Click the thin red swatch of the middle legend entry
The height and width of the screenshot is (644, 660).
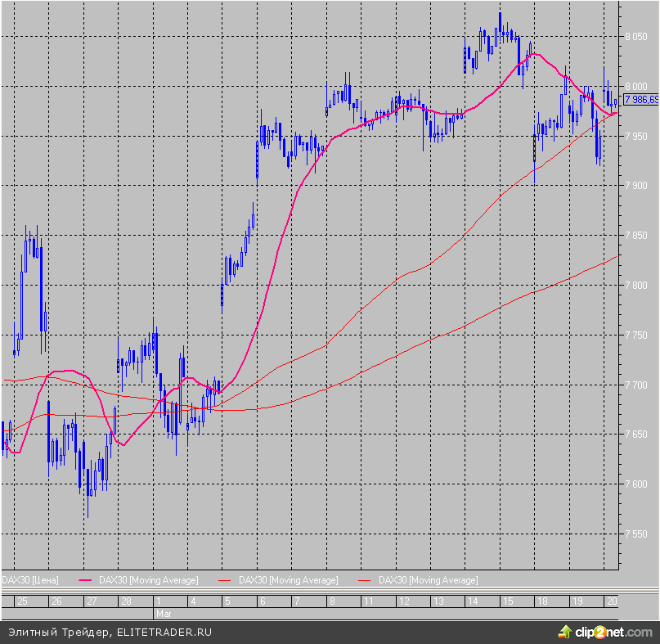click(227, 580)
